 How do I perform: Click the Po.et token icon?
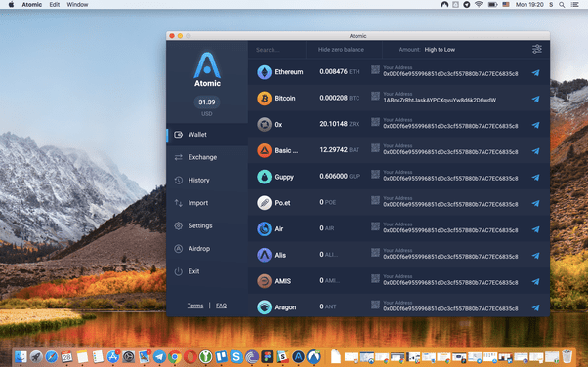264,203
